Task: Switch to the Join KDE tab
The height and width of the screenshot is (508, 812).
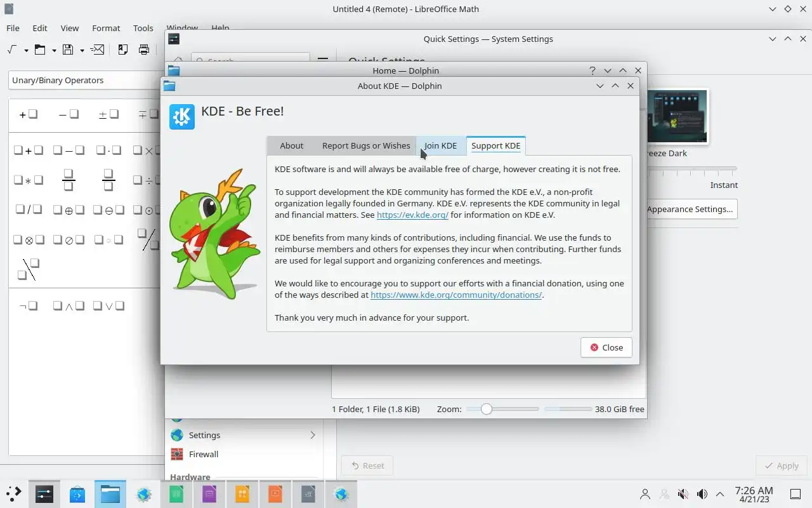Action: [441, 145]
